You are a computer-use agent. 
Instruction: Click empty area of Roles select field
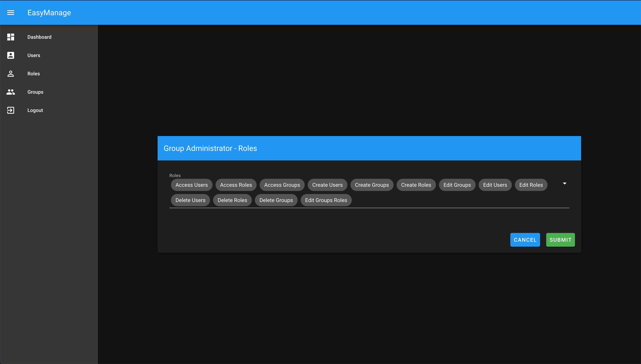click(x=450, y=200)
